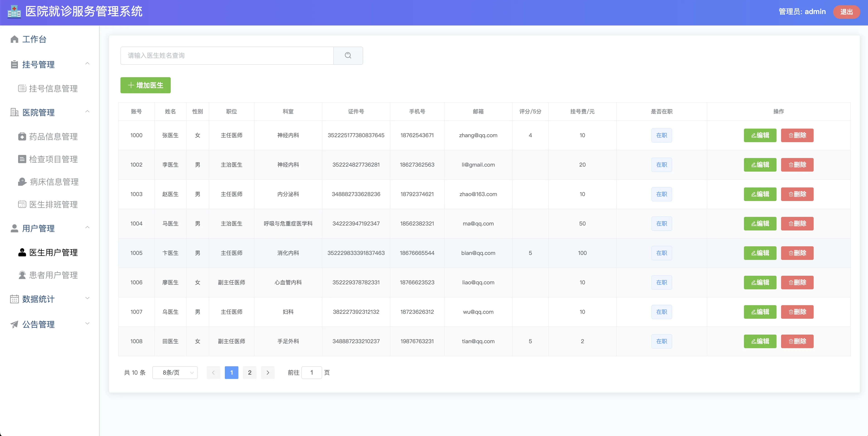Click the doctor name search field
Viewport: 868px width, 436px height.
pyautogui.click(x=226, y=56)
